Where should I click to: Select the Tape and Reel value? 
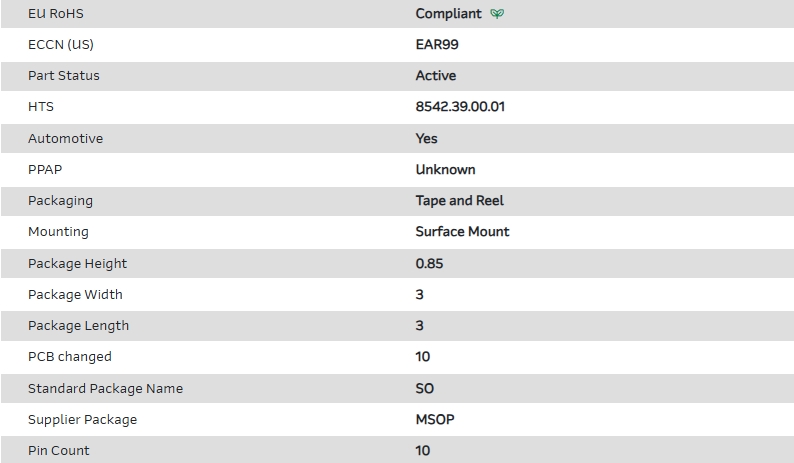pyautogui.click(x=459, y=200)
